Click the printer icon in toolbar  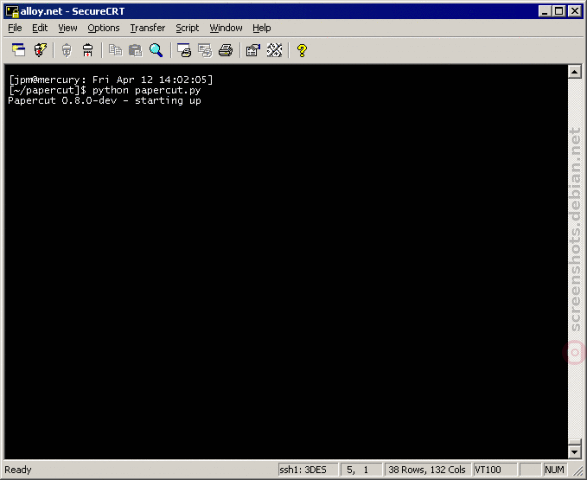click(x=226, y=50)
